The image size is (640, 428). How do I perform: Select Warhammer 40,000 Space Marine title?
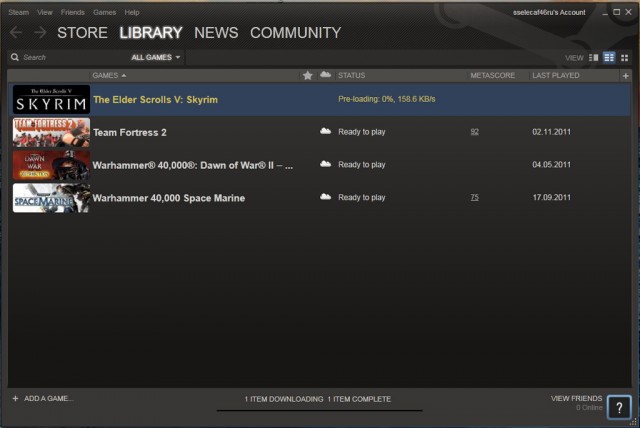coord(169,198)
